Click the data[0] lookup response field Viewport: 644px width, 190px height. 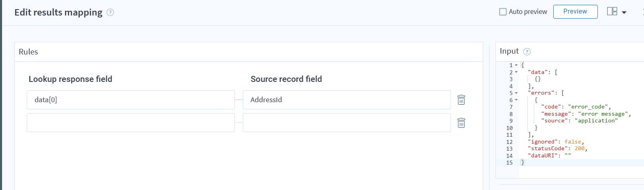point(131,100)
